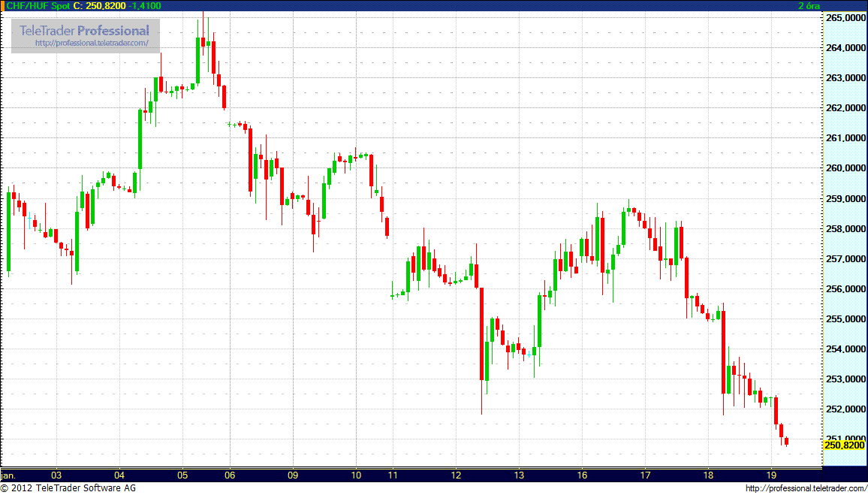Click date 18 on the time axis

[x=708, y=475]
